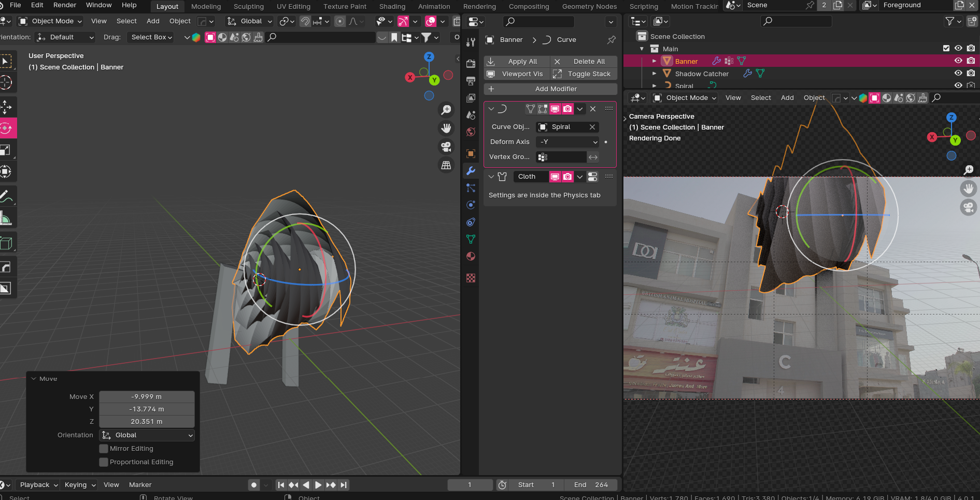Open the File menu

click(x=16, y=5)
